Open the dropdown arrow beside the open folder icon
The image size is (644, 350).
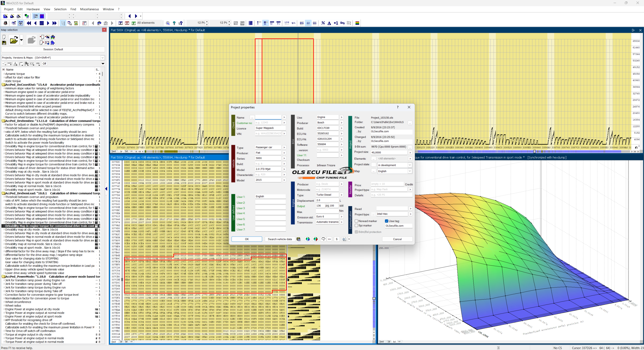21,40
